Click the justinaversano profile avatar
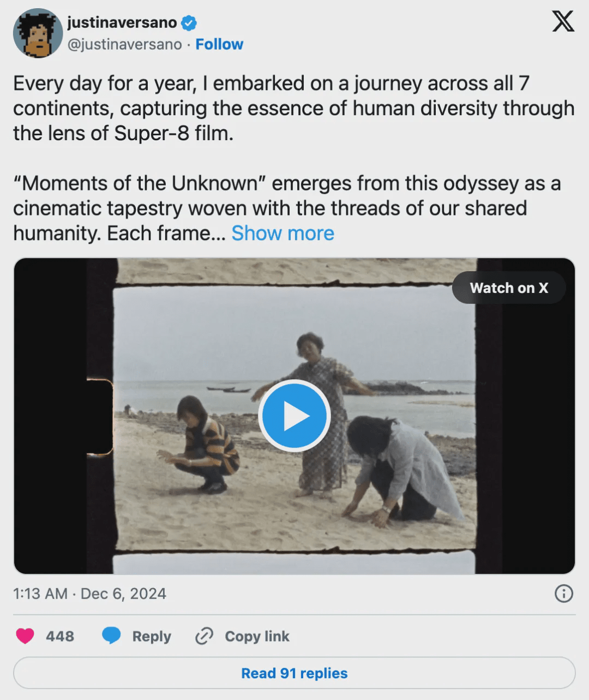The image size is (589, 700). coord(38,33)
